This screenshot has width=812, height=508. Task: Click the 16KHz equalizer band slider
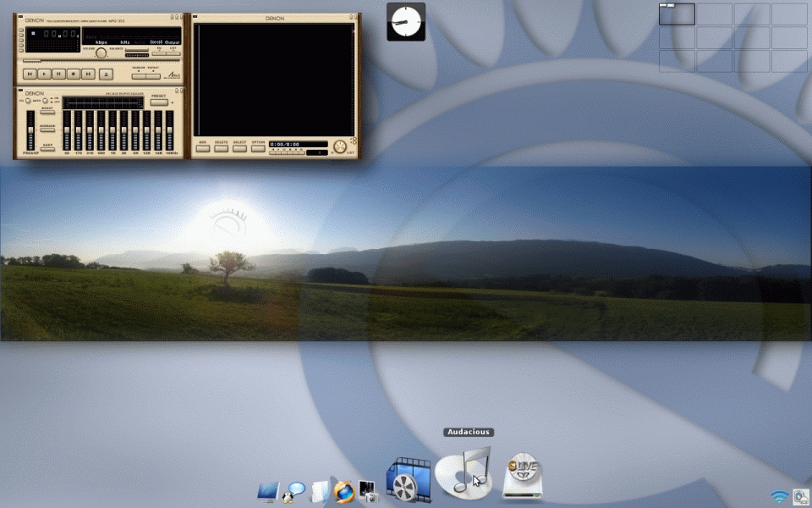point(169,130)
